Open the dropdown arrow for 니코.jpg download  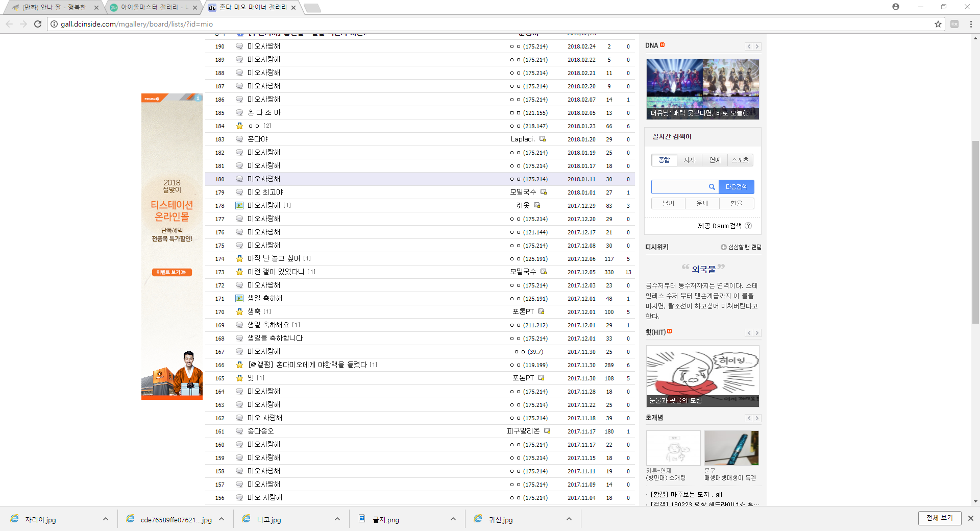click(x=337, y=519)
